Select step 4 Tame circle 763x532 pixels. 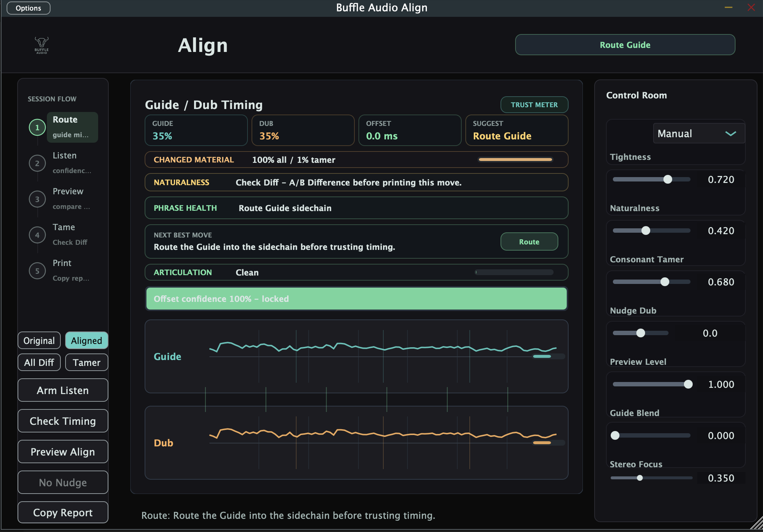(x=37, y=235)
